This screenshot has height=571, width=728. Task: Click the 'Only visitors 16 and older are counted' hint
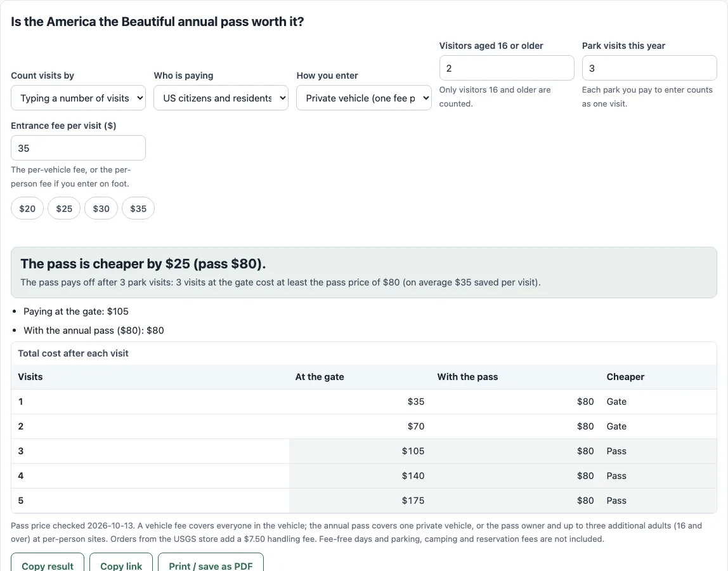(x=495, y=96)
